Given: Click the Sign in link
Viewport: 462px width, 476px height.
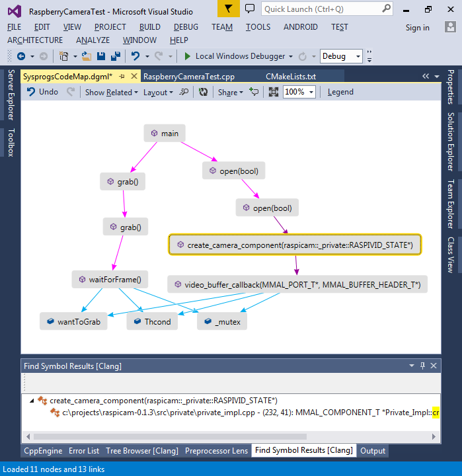Looking at the screenshot, I should pyautogui.click(x=417, y=28).
